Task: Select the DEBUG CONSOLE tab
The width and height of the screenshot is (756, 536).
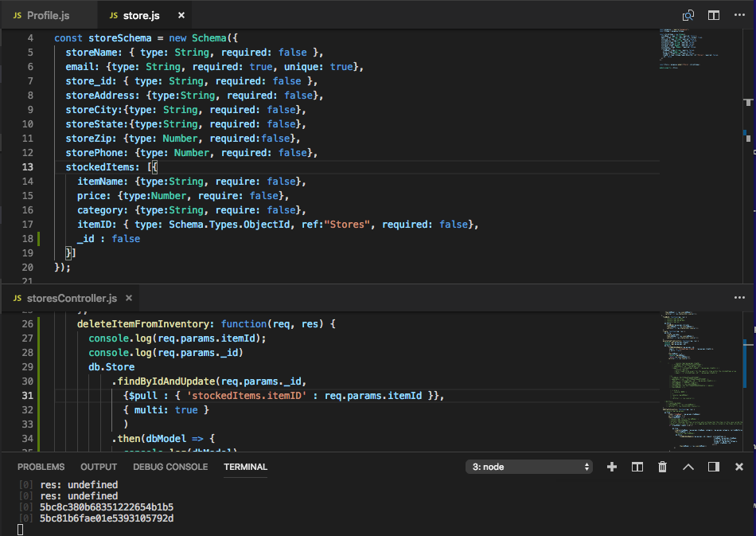Action: (170, 467)
